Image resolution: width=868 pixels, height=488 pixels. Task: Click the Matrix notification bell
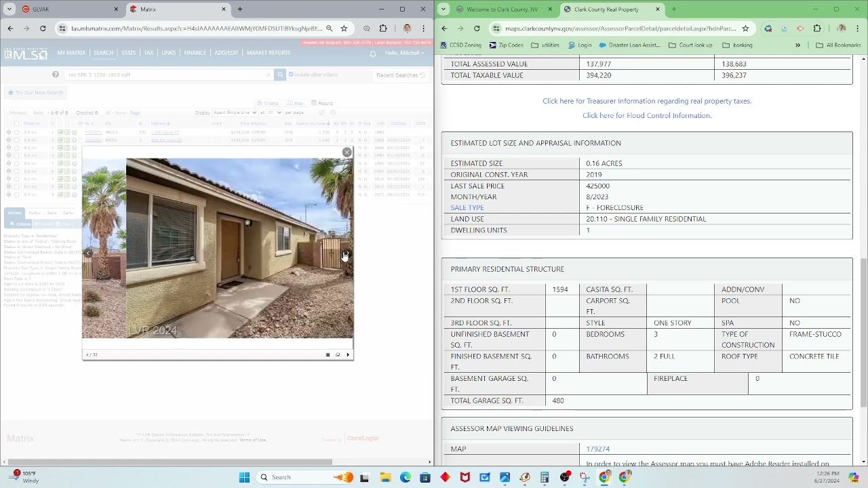[372, 54]
